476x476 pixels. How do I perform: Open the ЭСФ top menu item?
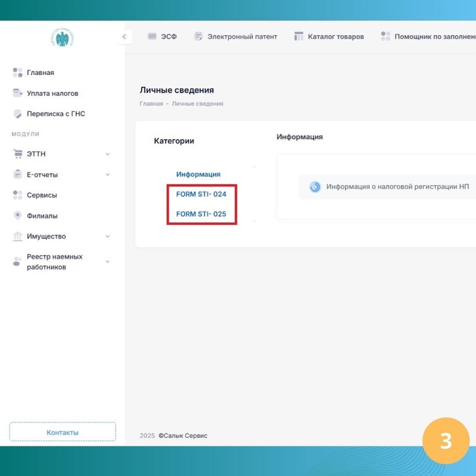click(x=162, y=37)
